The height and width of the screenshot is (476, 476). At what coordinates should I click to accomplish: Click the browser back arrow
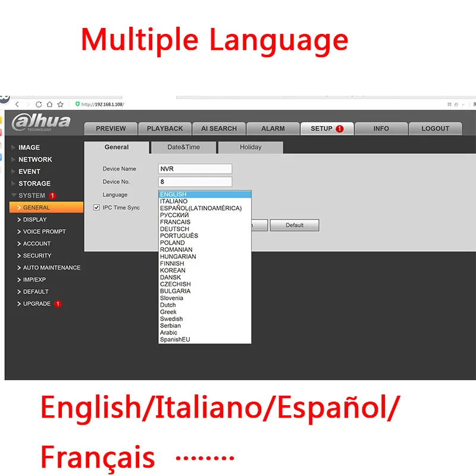(17, 105)
